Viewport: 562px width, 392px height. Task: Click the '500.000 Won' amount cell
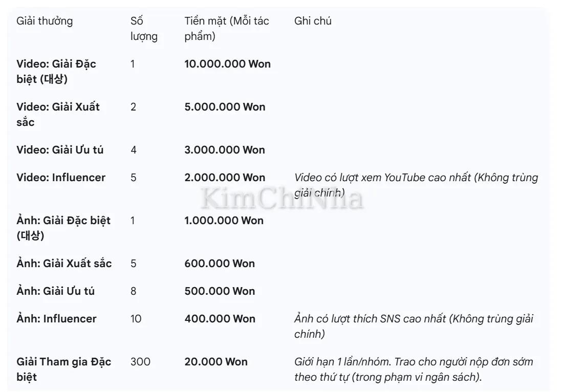220,291
